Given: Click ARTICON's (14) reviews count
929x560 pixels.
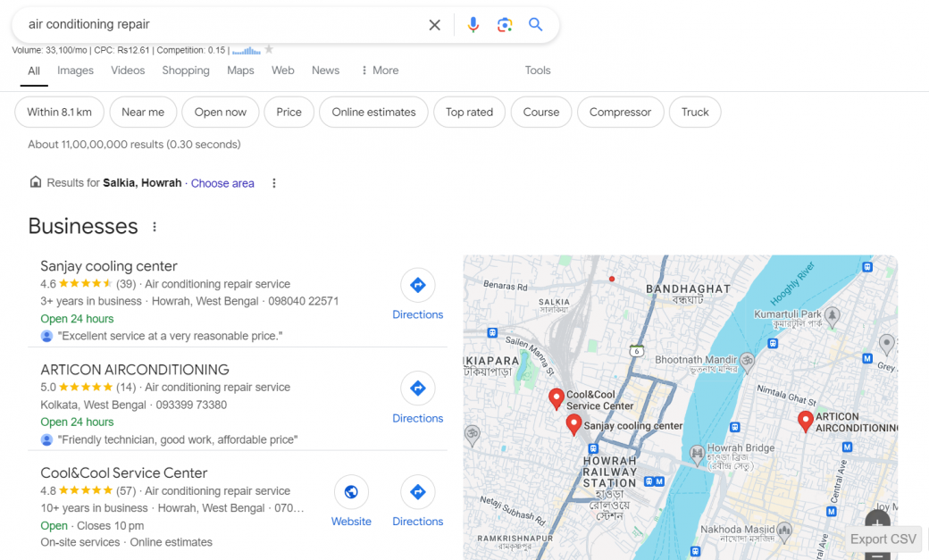Looking at the screenshot, I should [x=126, y=388].
